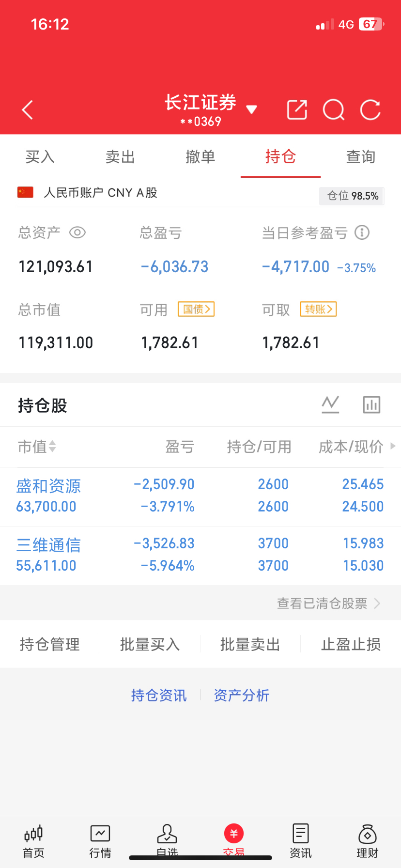Open 交易 in bottom navigation
The width and height of the screenshot is (401, 868).
coord(234,841)
